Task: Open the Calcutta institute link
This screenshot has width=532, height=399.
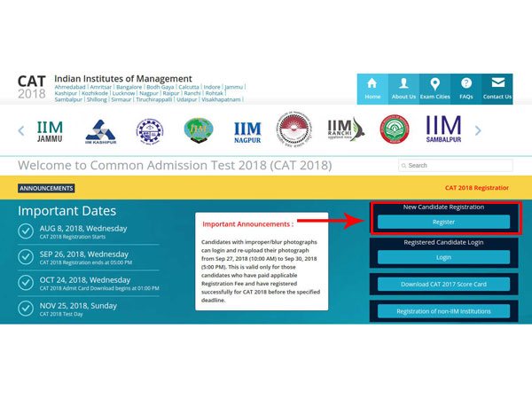Action: 189,87
